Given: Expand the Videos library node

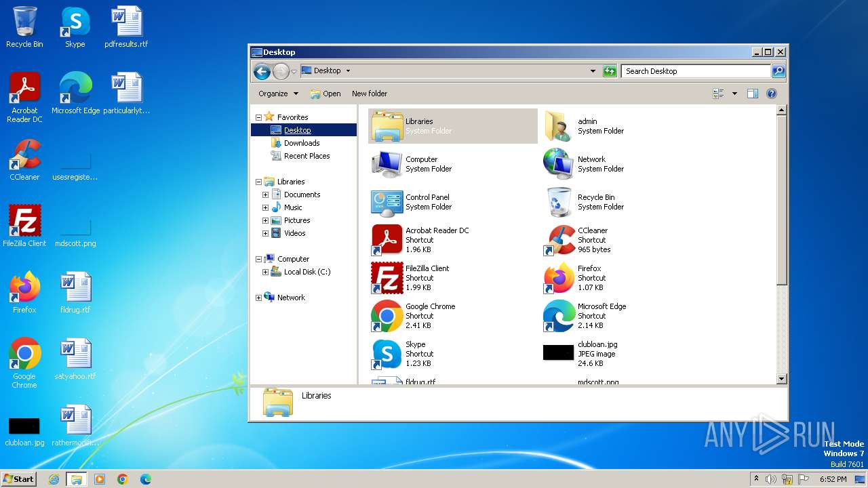Looking at the screenshot, I should 266,233.
